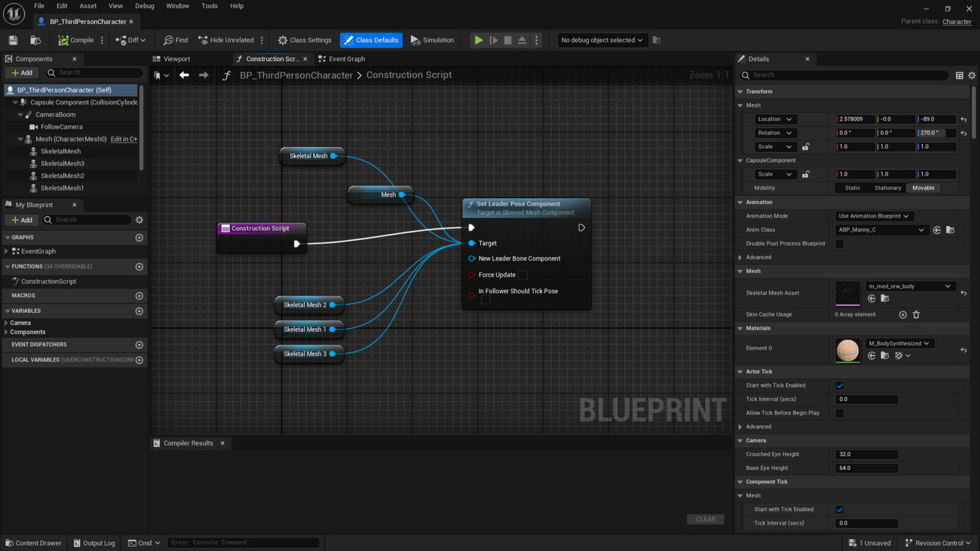Toggle In Follower Should Tick Pose checkbox
Viewport: 980px width, 551px height.
click(x=486, y=300)
